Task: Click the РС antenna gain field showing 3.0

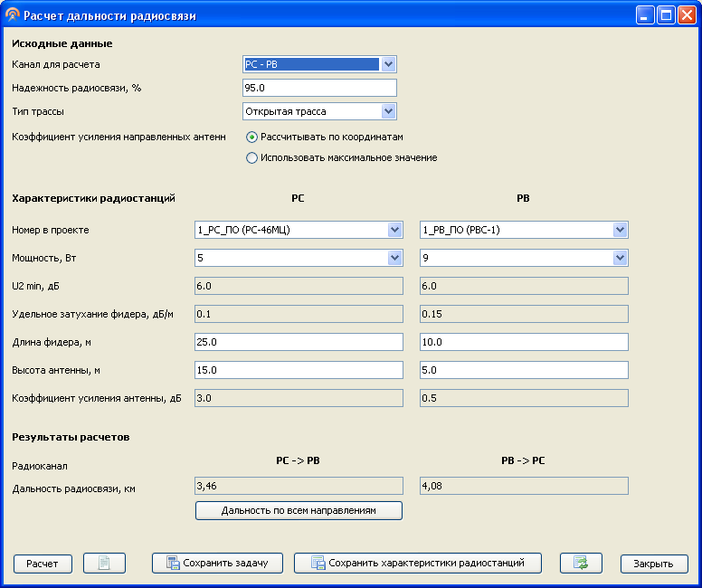Action: [299, 398]
